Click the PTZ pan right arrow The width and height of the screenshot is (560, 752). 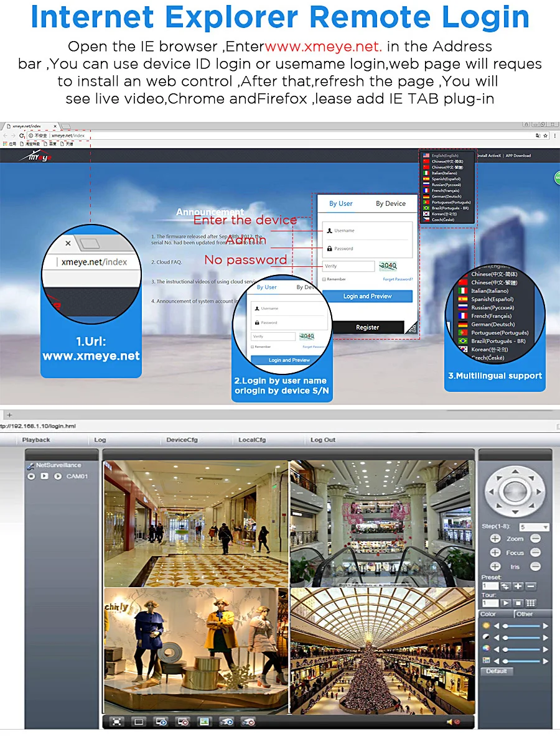click(x=538, y=492)
